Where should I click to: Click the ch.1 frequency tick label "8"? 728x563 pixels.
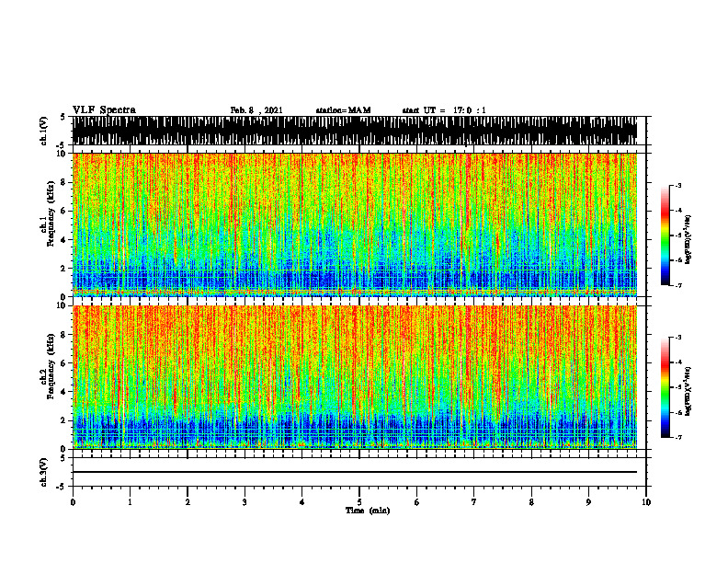63,182
